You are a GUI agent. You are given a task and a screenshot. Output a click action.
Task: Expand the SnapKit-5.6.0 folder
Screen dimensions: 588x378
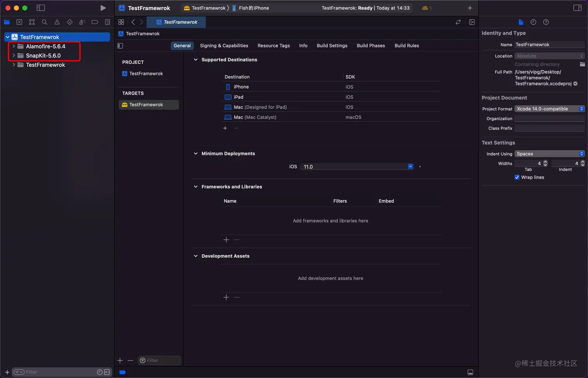tap(14, 56)
